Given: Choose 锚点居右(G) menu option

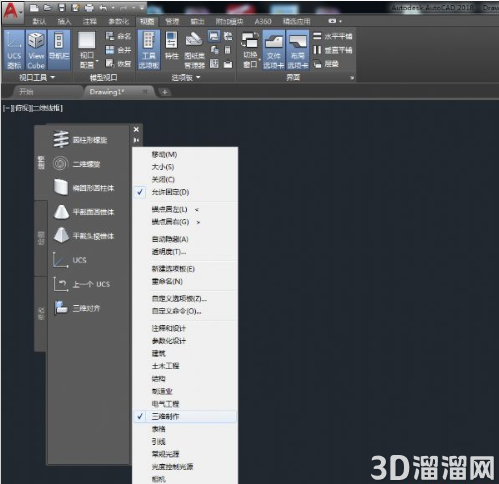Looking at the screenshot, I should (x=185, y=222).
